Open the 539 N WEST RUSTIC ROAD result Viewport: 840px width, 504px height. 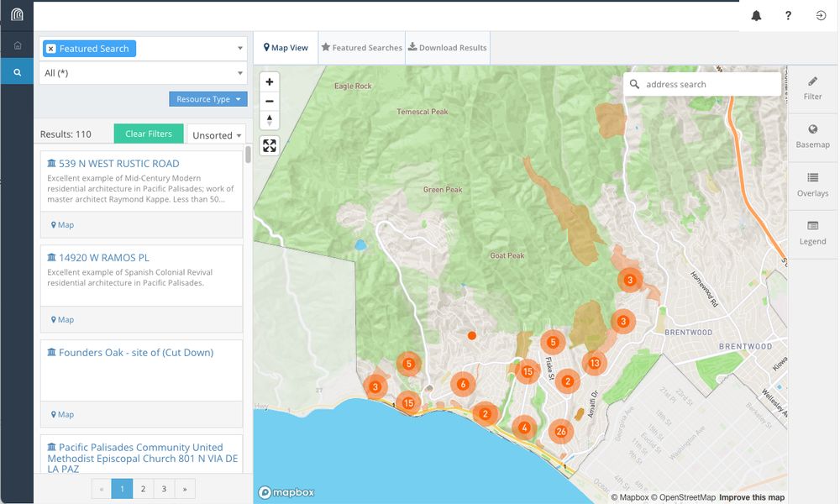(118, 164)
